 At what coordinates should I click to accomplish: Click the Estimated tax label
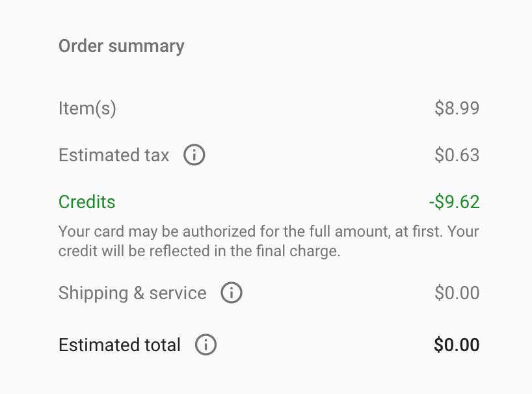point(114,155)
